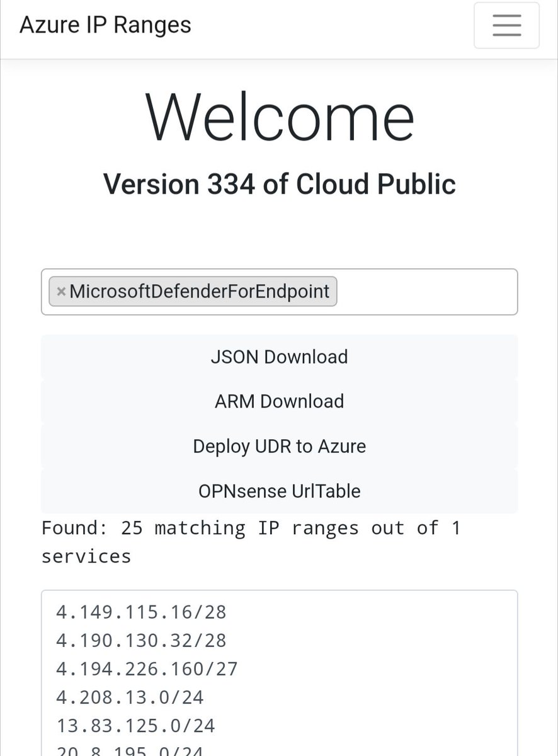
Task: Click the JSON Download button
Action: coord(279,357)
